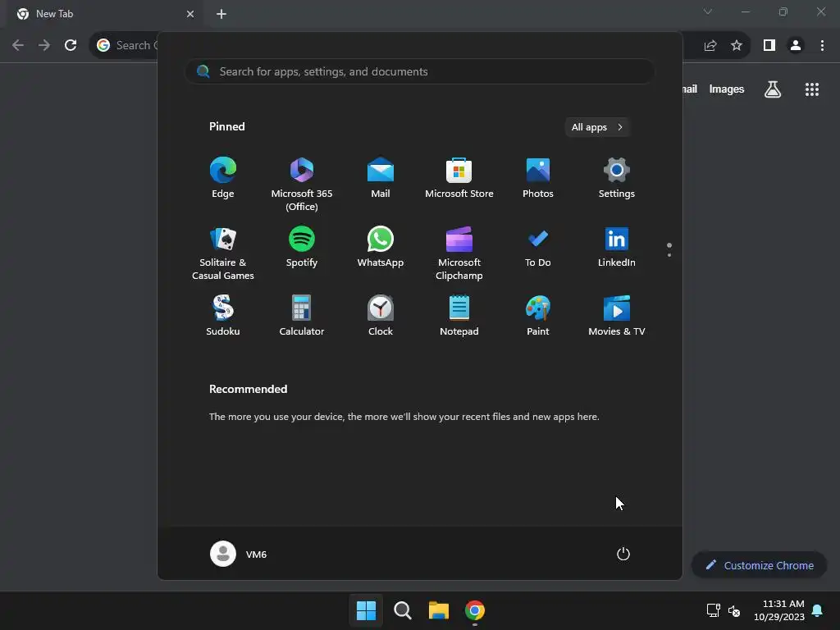
Task: Open the clock showing 11:31 AM
Action: [x=779, y=610]
